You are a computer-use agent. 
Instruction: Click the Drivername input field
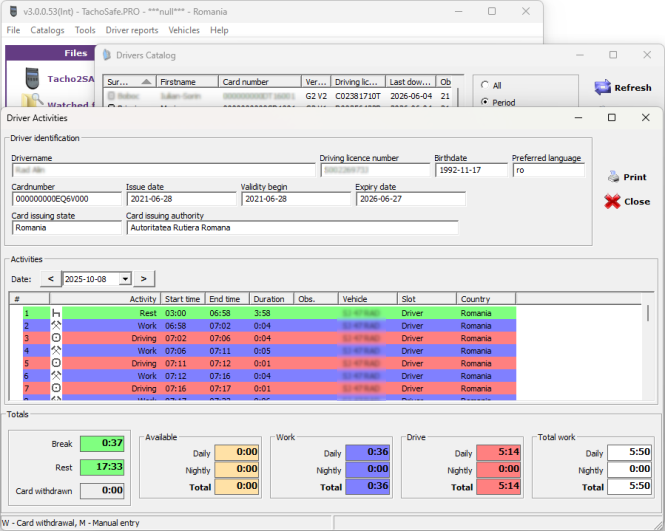pos(163,170)
